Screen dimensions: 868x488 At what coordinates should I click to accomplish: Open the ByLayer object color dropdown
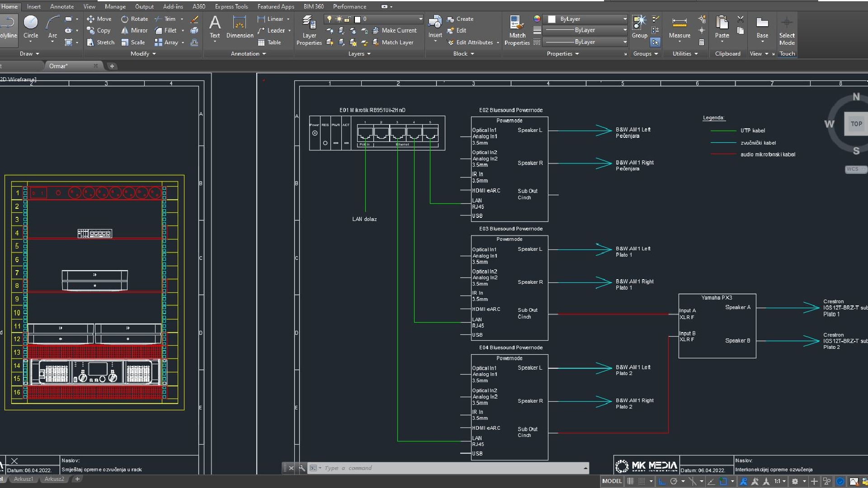625,19
